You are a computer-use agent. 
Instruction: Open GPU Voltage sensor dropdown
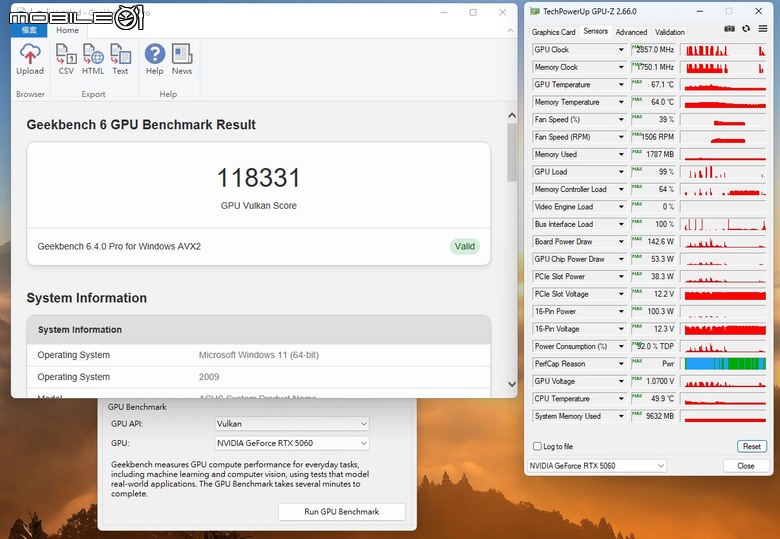(621, 381)
